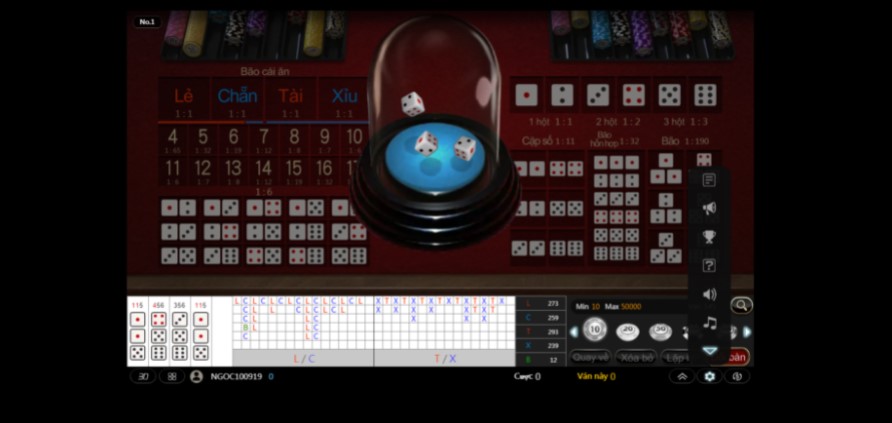Bet on total 12
892x423 pixels.
click(x=203, y=171)
